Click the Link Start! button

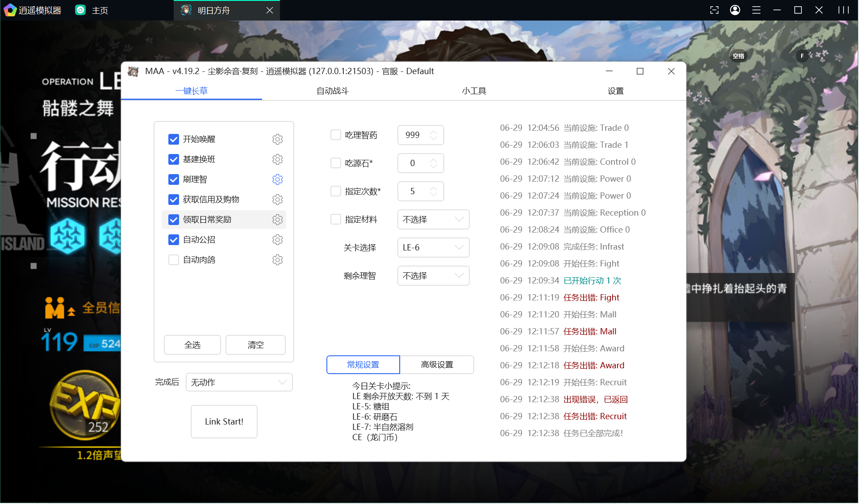point(224,421)
